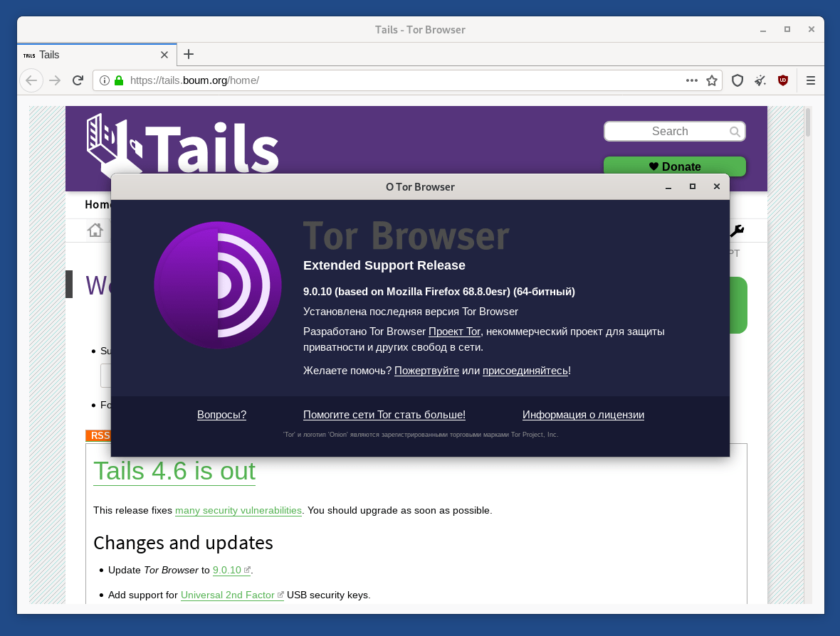This screenshot has width=840, height=636.
Task: Select the Tails tab
Action: pos(97,55)
